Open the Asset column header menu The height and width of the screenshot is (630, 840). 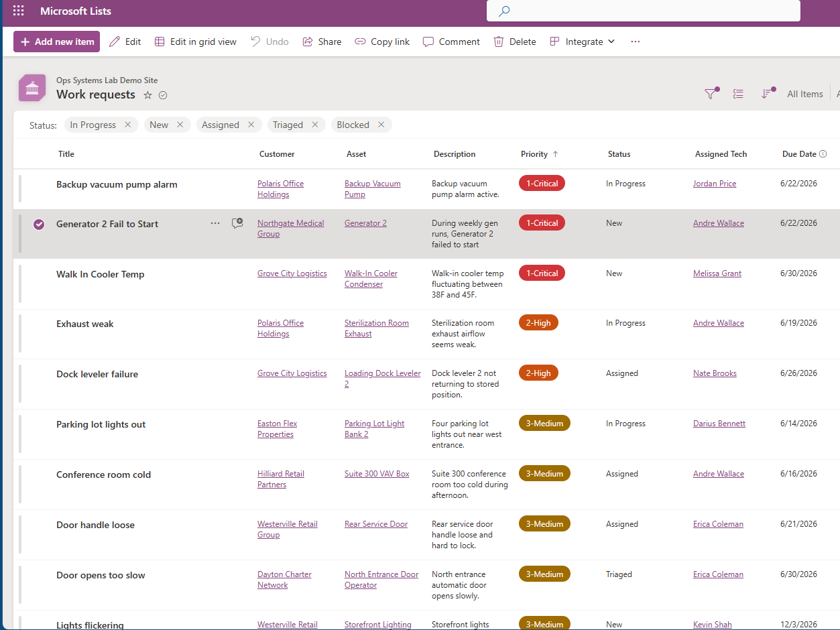coord(357,154)
